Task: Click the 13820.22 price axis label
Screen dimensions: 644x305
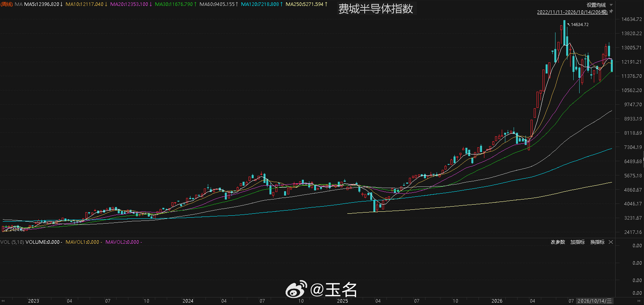Action: [x=632, y=34]
